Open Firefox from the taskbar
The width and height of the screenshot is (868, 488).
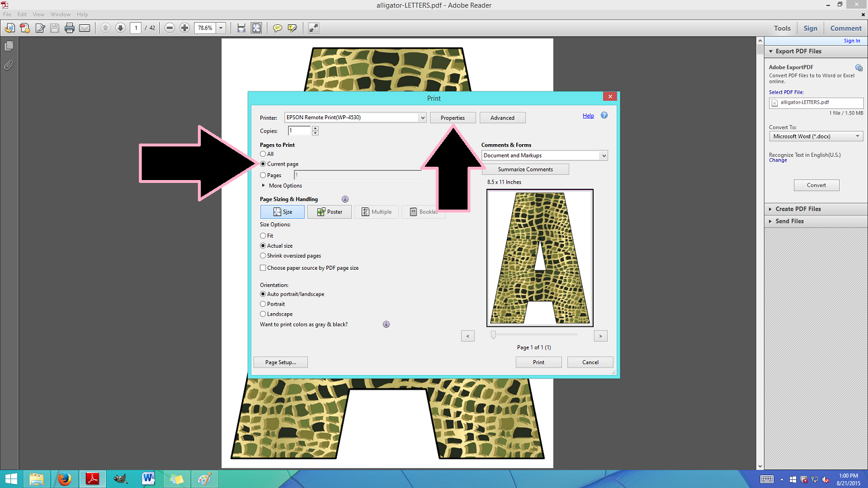tap(64, 479)
